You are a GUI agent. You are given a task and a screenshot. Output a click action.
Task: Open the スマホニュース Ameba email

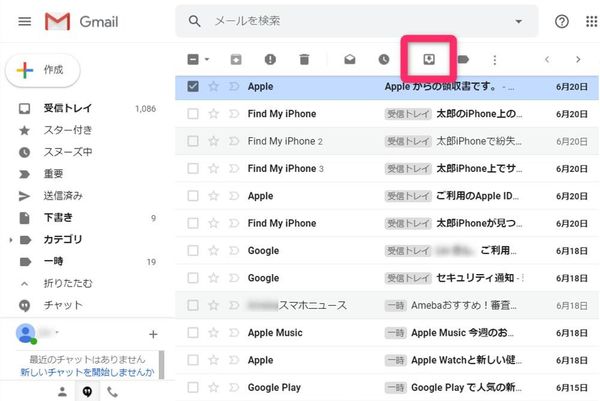point(386,305)
